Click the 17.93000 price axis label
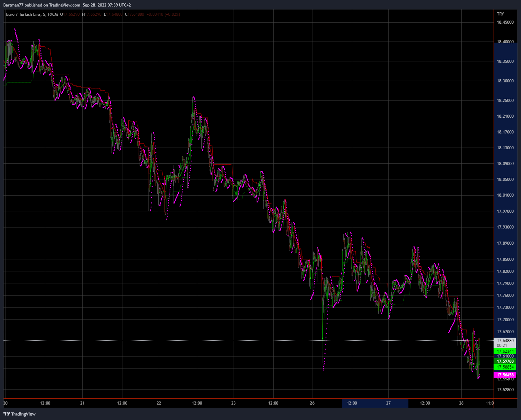 click(505, 227)
